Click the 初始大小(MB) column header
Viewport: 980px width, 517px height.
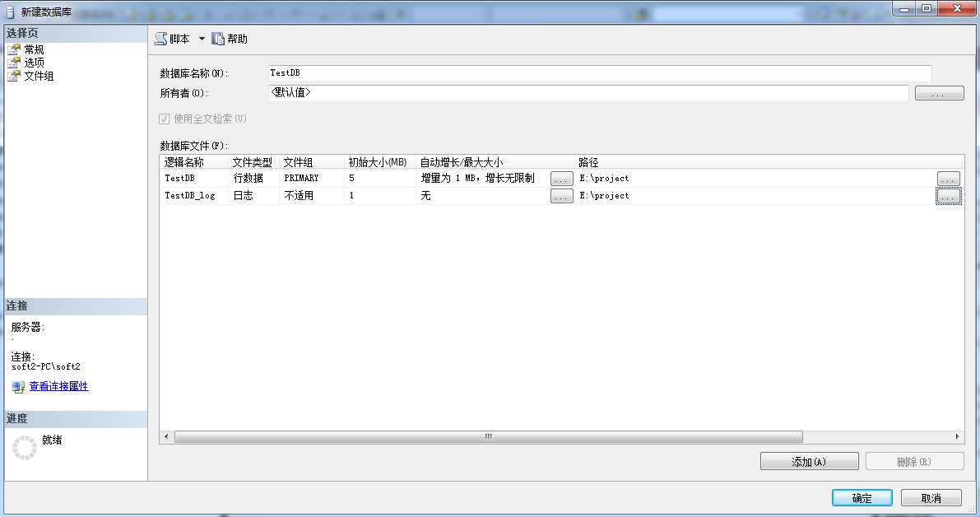tap(379, 162)
